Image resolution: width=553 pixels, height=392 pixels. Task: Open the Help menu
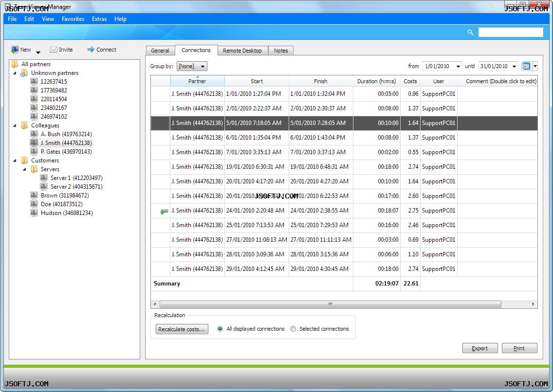pos(120,18)
